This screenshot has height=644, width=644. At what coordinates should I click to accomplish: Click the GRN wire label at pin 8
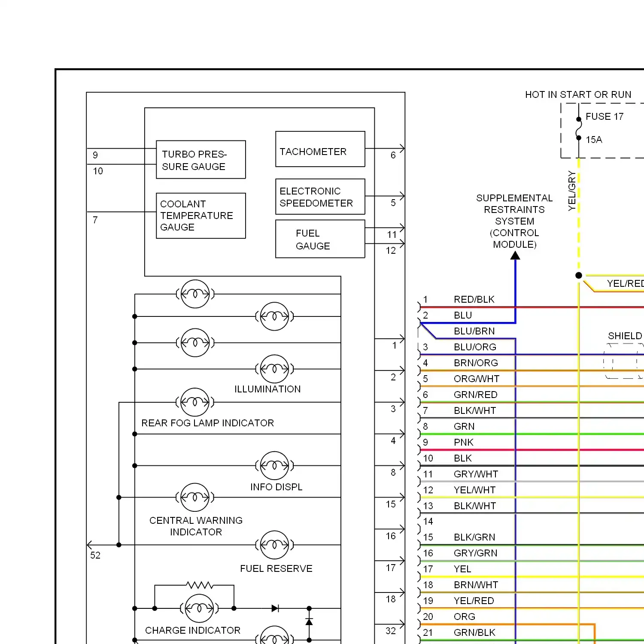464,426
